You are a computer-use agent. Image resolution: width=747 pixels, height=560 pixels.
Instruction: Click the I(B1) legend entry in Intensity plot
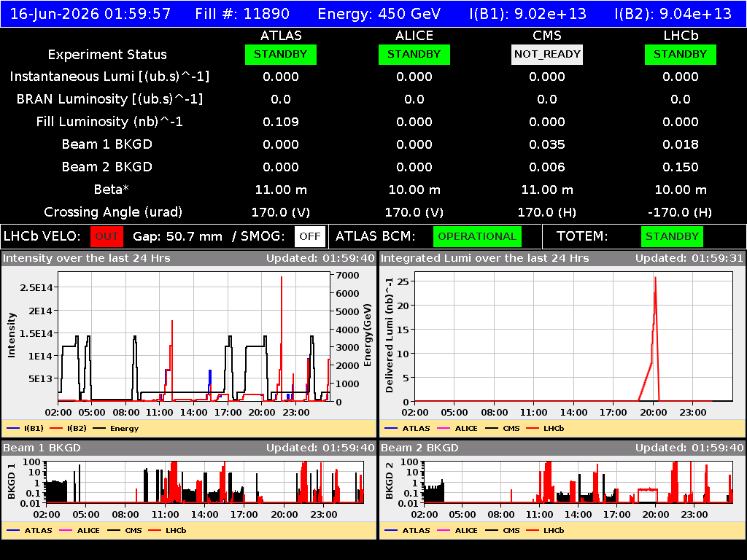pyautogui.click(x=26, y=429)
